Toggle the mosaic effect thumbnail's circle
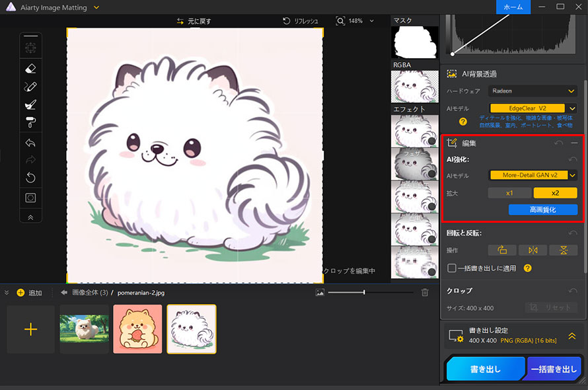 pos(431,272)
